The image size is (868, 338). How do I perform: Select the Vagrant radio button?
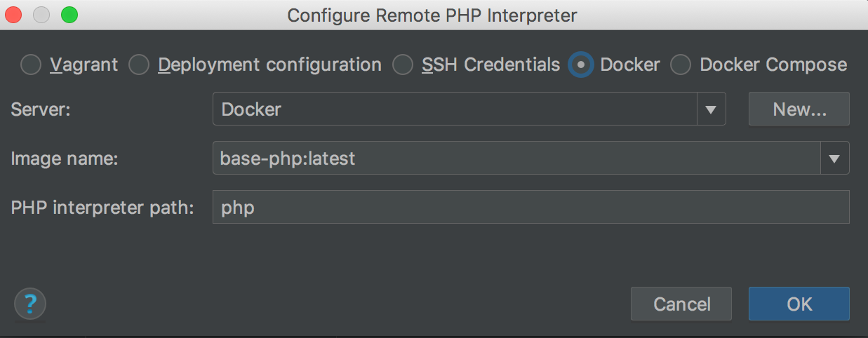point(32,65)
